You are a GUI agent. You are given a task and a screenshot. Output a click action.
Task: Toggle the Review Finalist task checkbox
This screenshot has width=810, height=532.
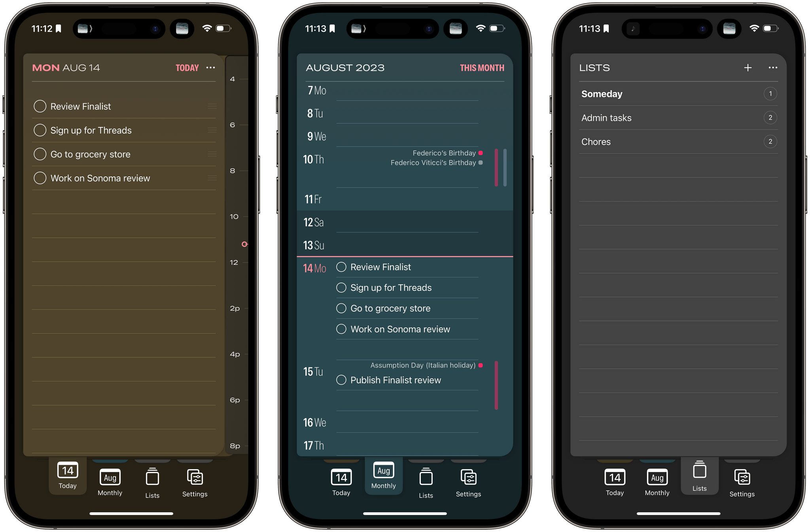[x=40, y=106]
